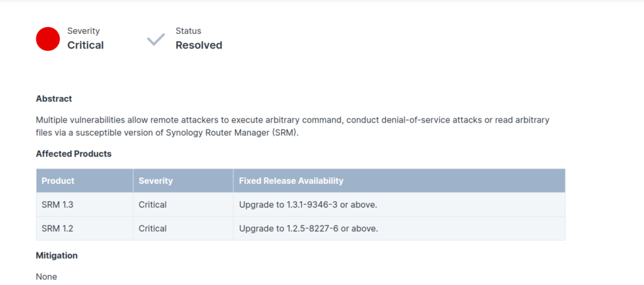Click the red Critical severity circle icon
644x285 pixels.
click(x=48, y=39)
